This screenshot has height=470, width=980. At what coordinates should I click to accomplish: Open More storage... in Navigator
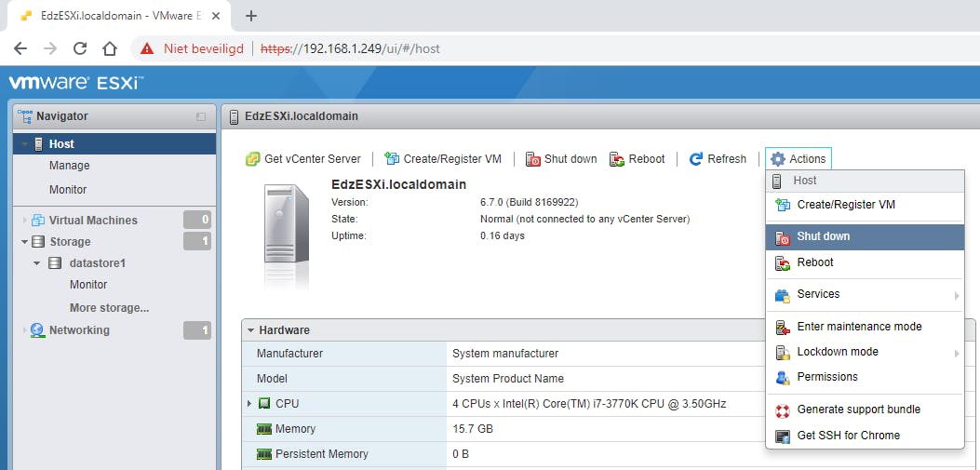[x=110, y=308]
